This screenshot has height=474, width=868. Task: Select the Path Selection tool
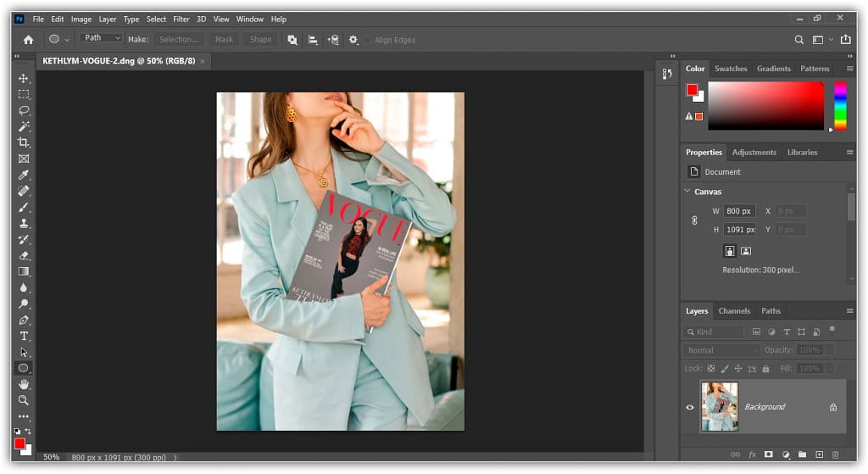tap(23, 352)
